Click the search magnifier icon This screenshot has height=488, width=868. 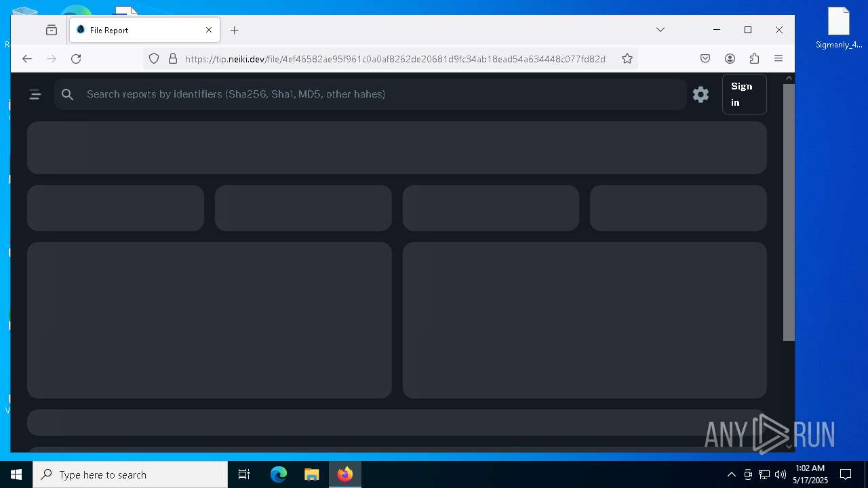point(67,94)
